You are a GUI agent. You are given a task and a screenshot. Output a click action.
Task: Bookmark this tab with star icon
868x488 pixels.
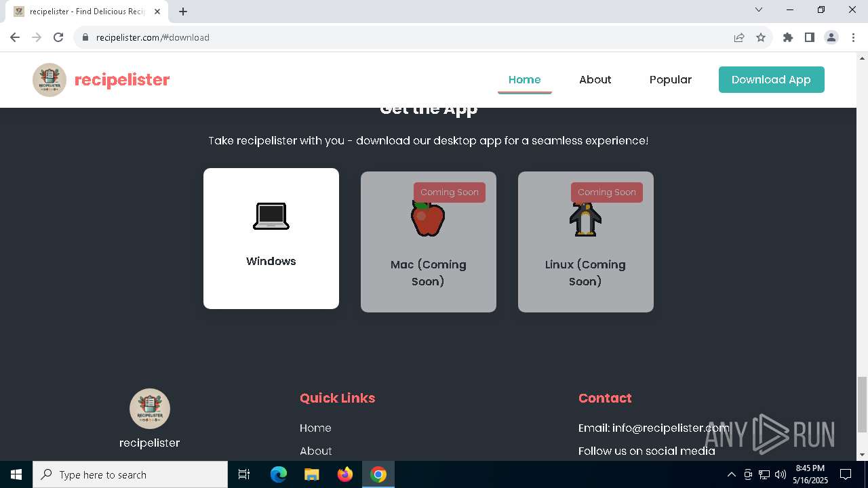(761, 37)
